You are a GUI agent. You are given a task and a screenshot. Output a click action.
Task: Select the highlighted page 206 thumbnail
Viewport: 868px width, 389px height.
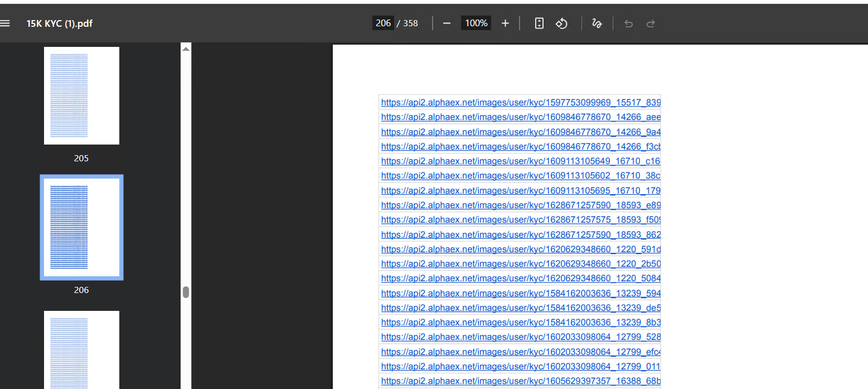(81, 227)
